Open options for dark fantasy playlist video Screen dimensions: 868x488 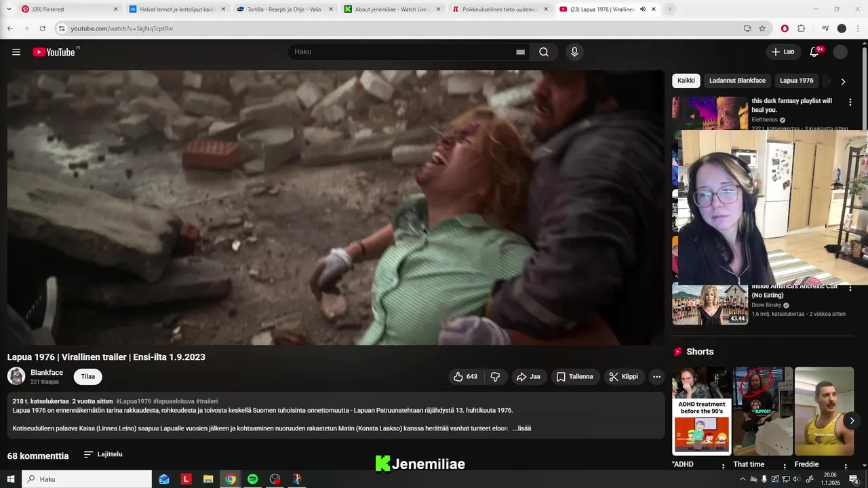pyautogui.click(x=850, y=102)
